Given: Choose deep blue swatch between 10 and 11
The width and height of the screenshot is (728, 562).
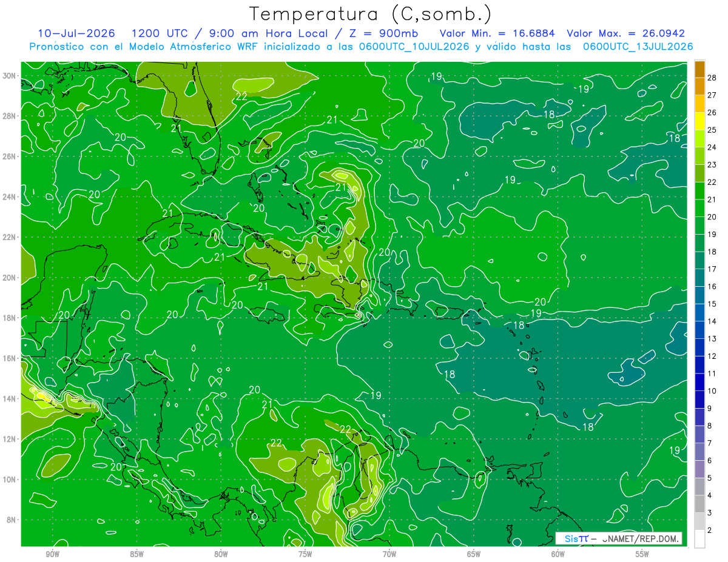Looking at the screenshot, I should pos(699,382).
